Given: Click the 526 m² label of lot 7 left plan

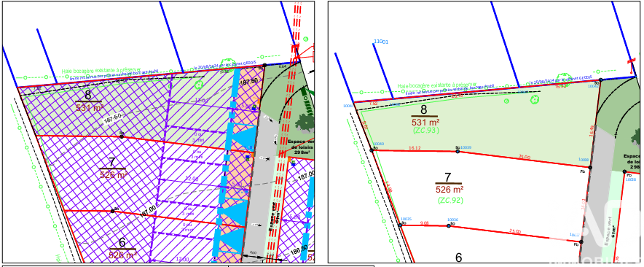Looking at the screenshot, I should pos(112,174).
